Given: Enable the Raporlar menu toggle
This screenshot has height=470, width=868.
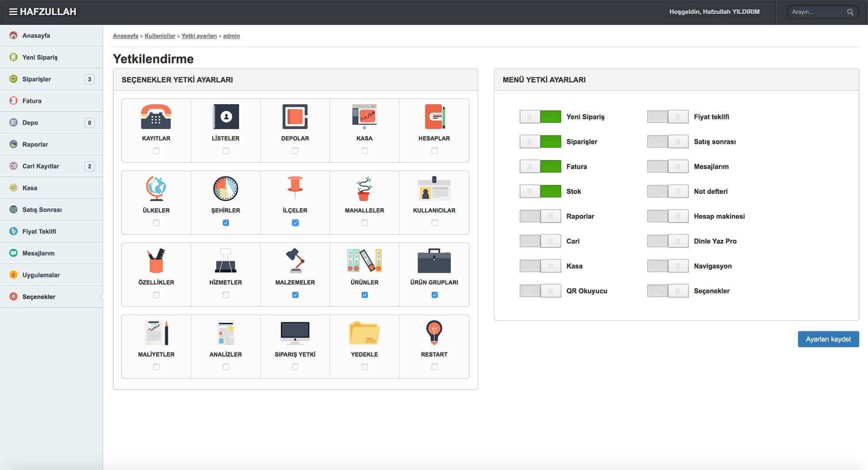Looking at the screenshot, I should [x=540, y=216].
